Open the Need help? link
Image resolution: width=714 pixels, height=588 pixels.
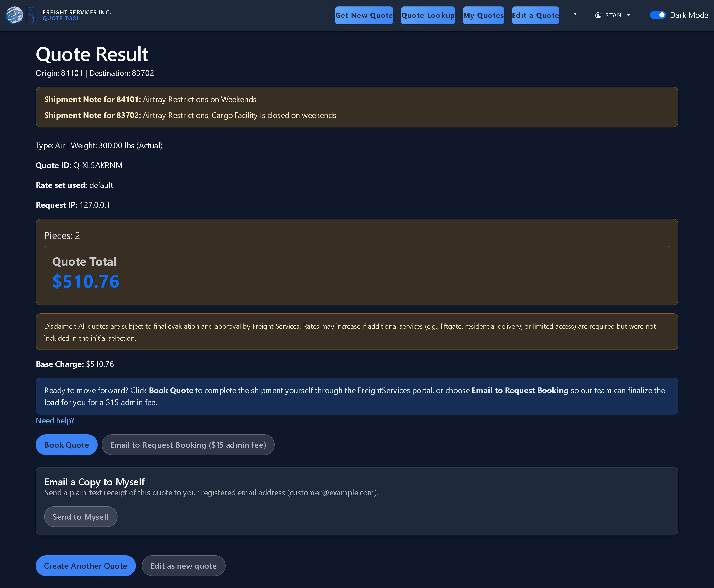(x=55, y=421)
